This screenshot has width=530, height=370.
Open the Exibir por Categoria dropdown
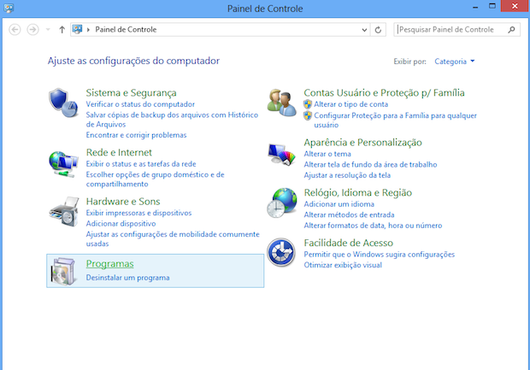coord(454,61)
